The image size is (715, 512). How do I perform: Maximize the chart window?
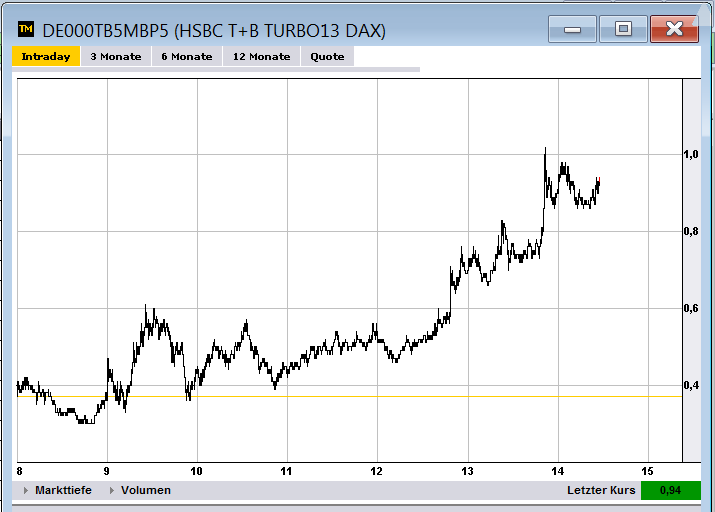click(623, 29)
